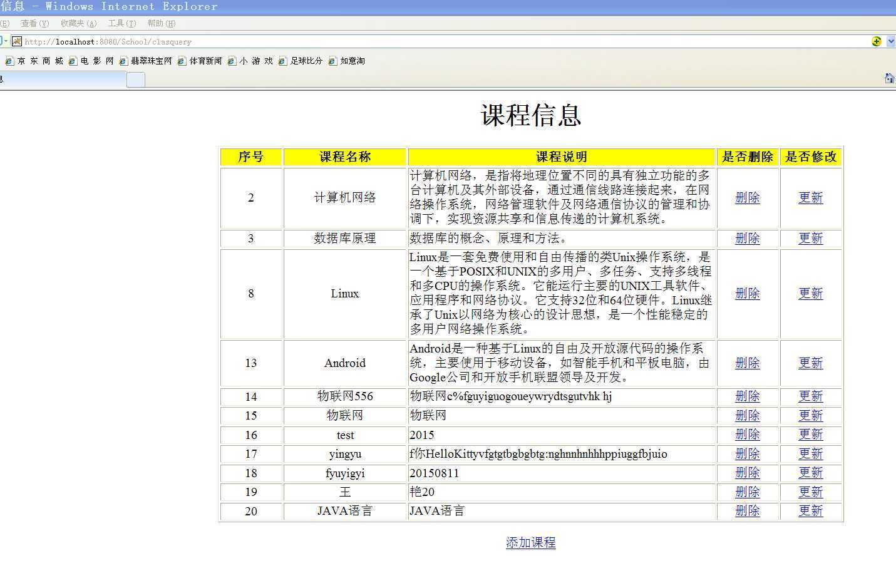Click the course name cell 王
The height and width of the screenshot is (588, 896).
click(x=345, y=492)
